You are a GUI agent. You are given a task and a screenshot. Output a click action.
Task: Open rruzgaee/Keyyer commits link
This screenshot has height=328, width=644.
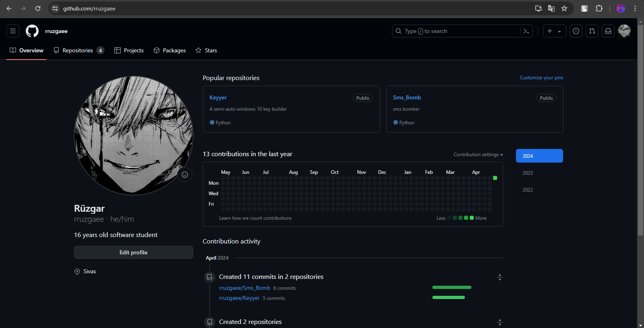(239, 298)
